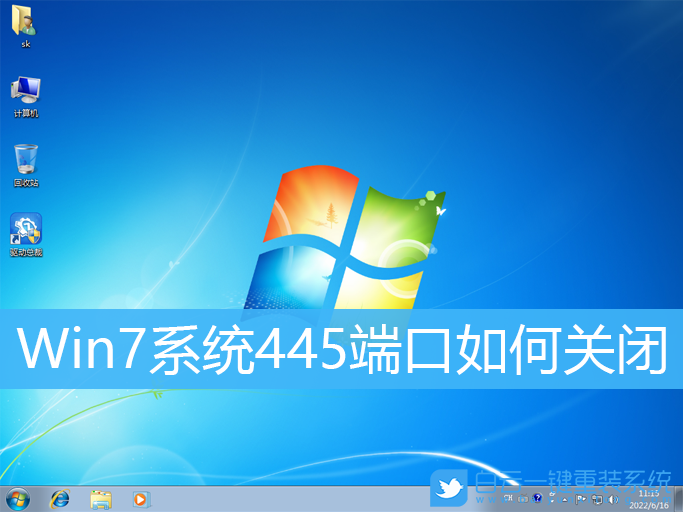Click the 11:15 clock and date
This screenshot has height=512, width=683.
pos(649,499)
